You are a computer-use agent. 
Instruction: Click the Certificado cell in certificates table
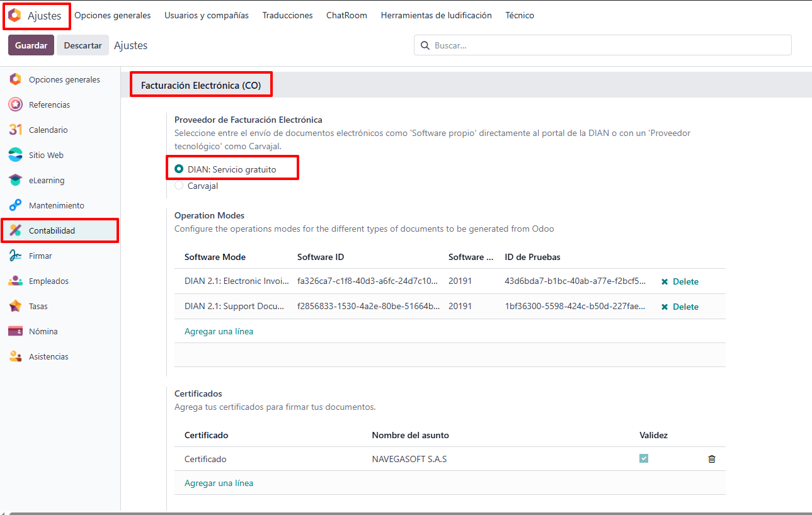[205, 459]
